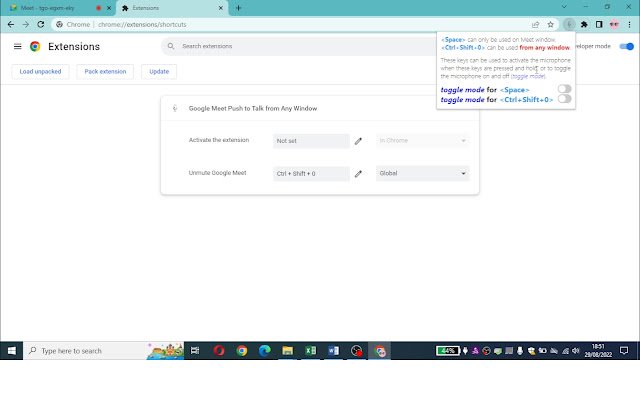Open File Explorer from the taskbar
Viewport: 640px width, 400px height.
(x=287, y=351)
